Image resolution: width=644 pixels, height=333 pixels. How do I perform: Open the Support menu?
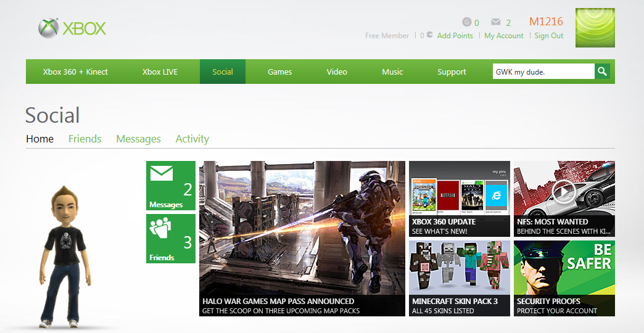coord(452,72)
